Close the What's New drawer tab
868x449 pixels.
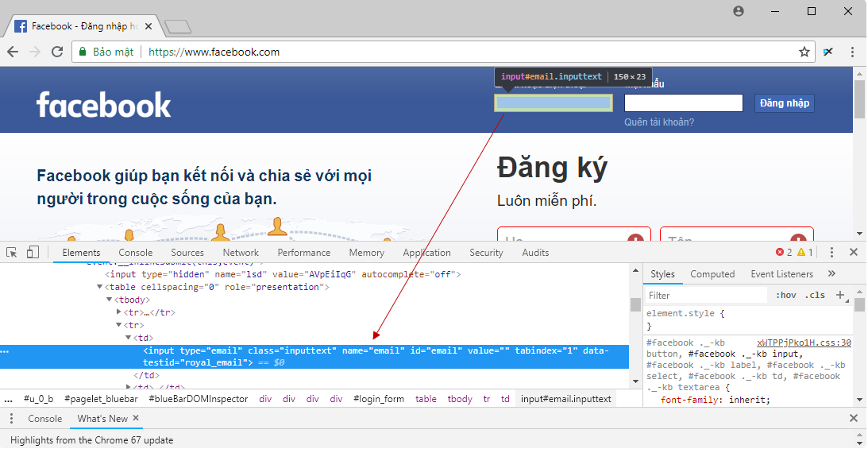[136, 419]
